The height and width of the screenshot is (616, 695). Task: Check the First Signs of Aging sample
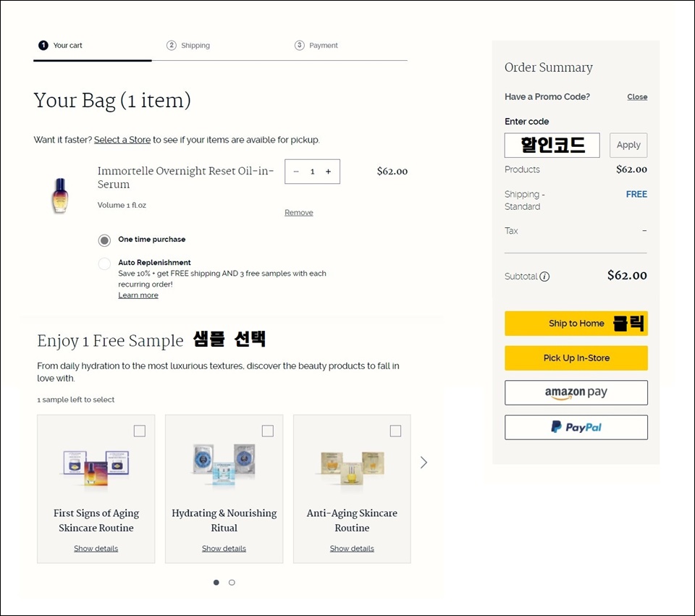tap(140, 431)
